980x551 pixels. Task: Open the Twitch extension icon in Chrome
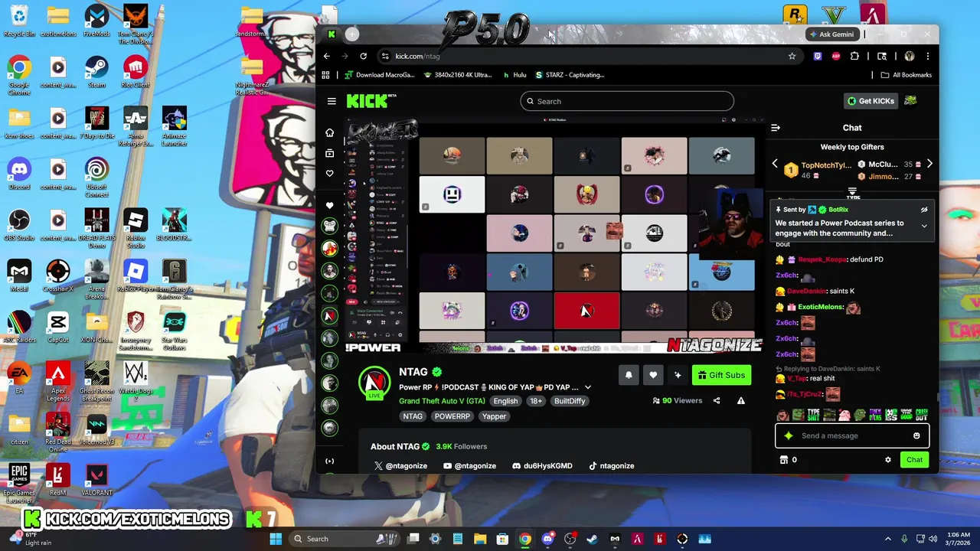coord(818,56)
